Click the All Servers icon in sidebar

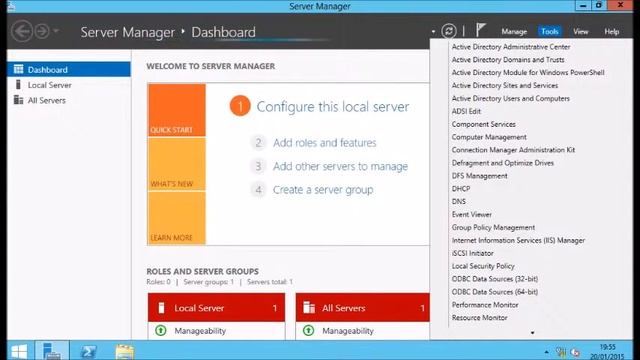(18, 100)
